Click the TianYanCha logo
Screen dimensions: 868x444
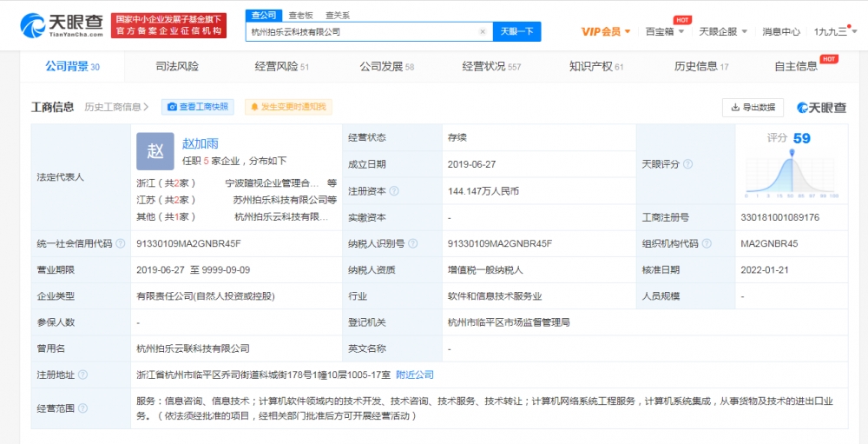point(62,25)
